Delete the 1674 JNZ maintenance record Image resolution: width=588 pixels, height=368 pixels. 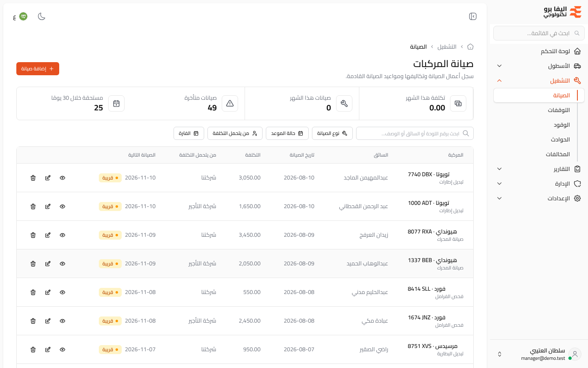click(33, 321)
